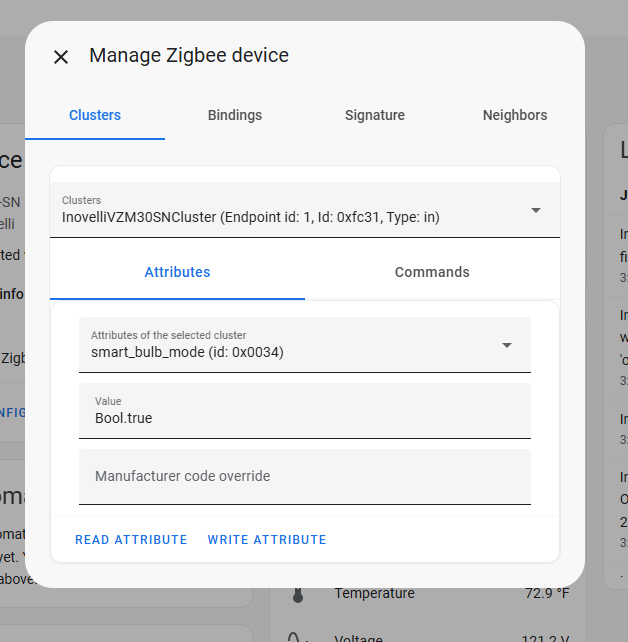Click READ ATTRIBUTE button
This screenshot has width=628, height=642.
click(131, 539)
